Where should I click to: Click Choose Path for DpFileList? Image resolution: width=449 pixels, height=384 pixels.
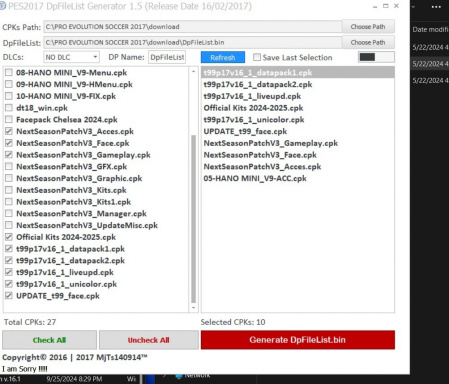click(368, 42)
